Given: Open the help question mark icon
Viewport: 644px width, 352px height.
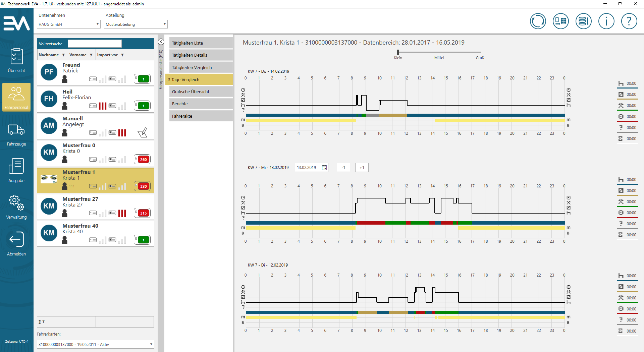Looking at the screenshot, I should tap(629, 21).
